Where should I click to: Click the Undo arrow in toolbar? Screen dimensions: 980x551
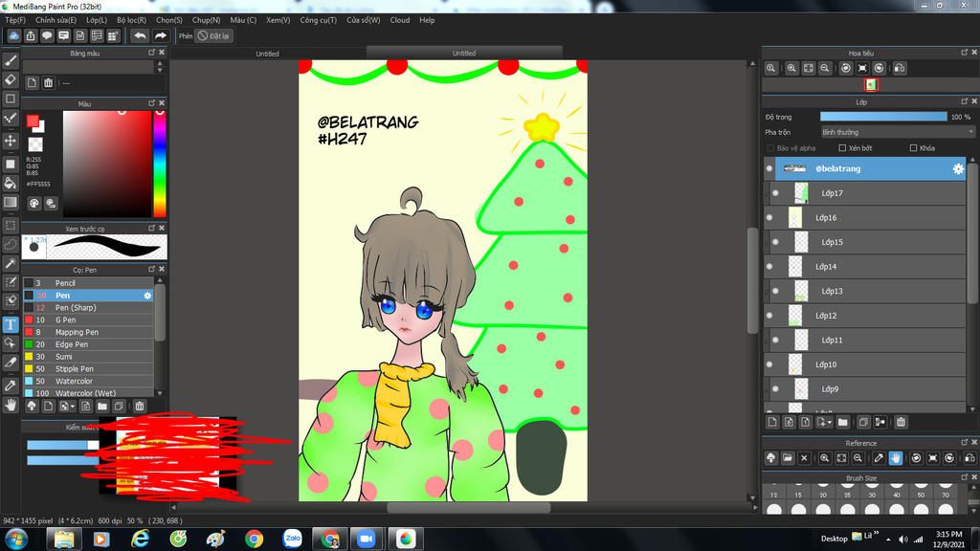(140, 36)
